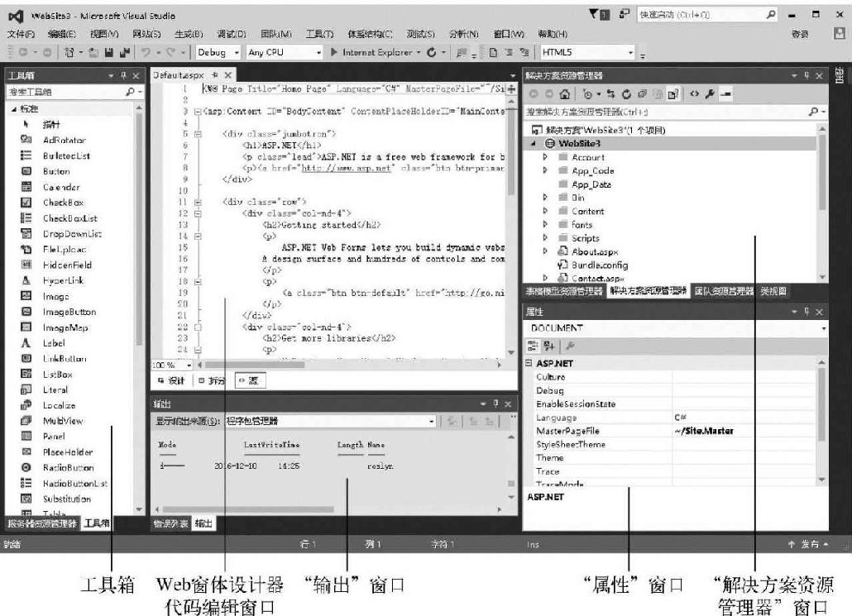852x616 pixels.
Task: Open the 显示输出来源 dropdown in Output
Action: (330, 421)
